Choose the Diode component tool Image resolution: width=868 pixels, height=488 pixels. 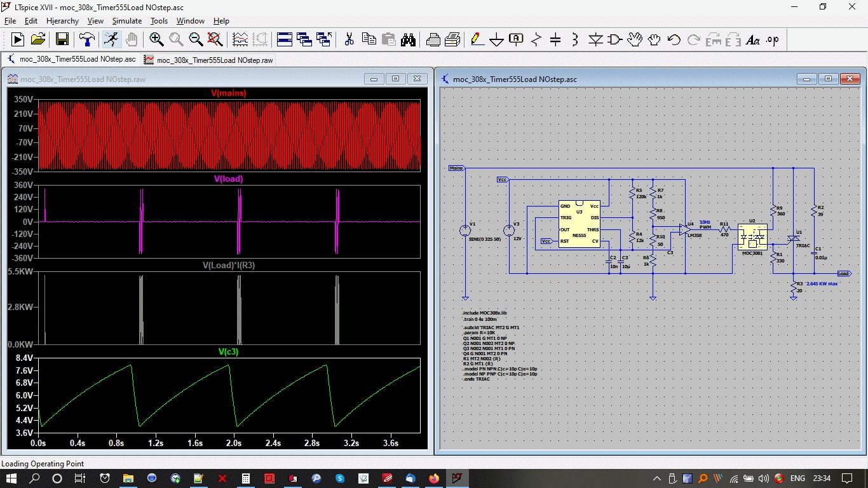click(595, 40)
